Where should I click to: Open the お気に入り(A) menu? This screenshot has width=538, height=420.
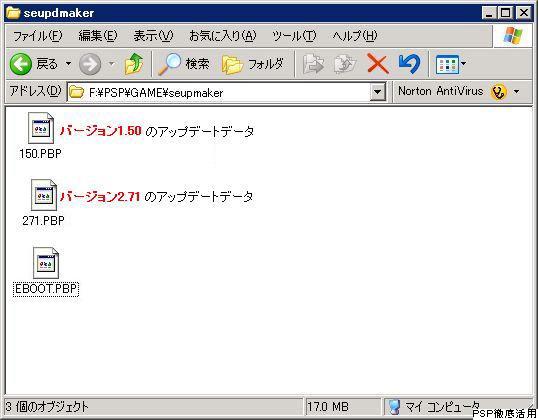pyautogui.click(x=223, y=36)
